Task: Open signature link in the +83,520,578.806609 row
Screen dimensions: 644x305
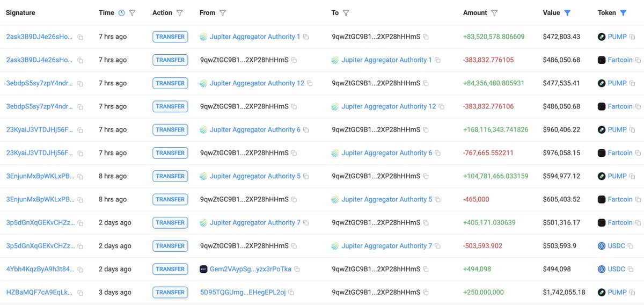Action: point(39,37)
